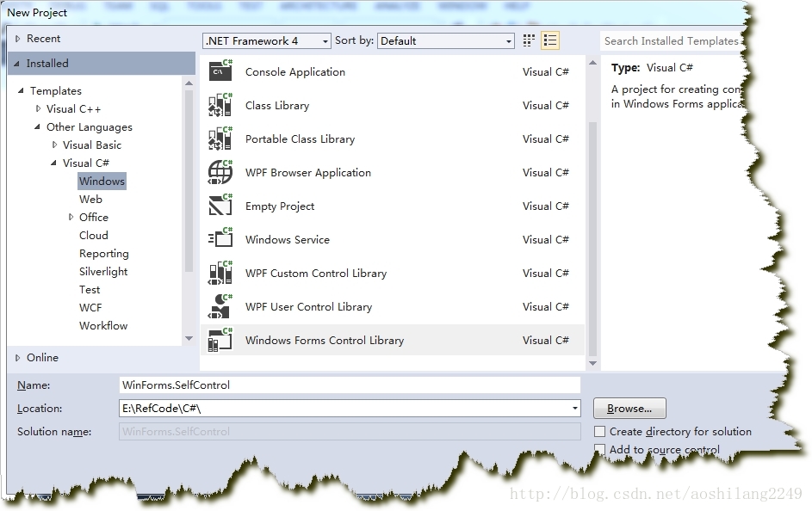Viewport: 812px width, 511px height.
Task: Click the tree pane scroll-up arrow
Action: point(189,83)
